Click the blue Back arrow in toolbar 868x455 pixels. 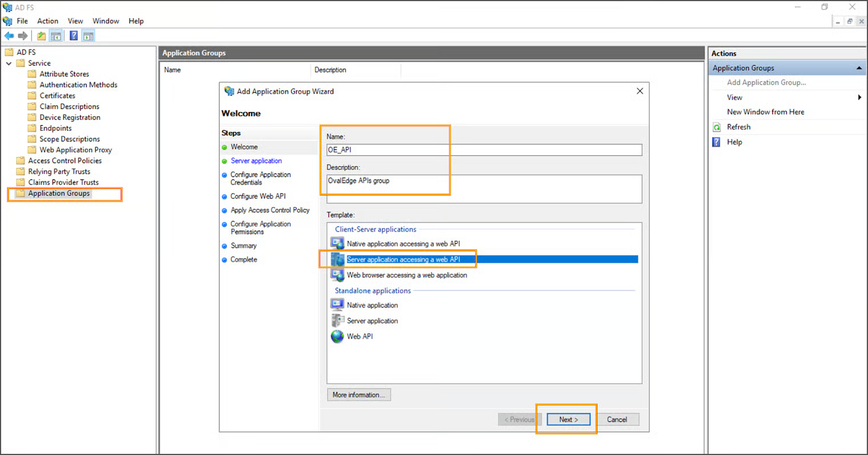click(9, 36)
